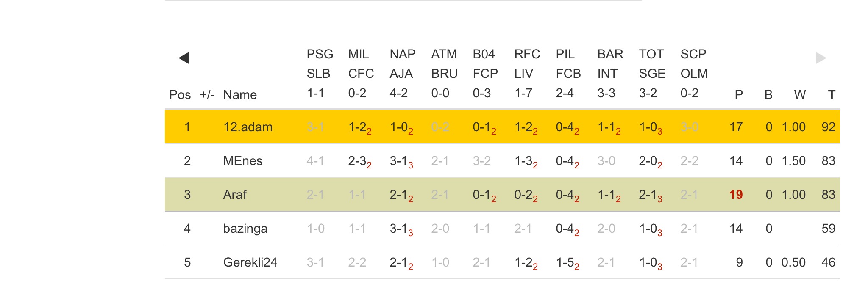Sort by the +/- column header
The height and width of the screenshot is (281, 868).
(207, 95)
